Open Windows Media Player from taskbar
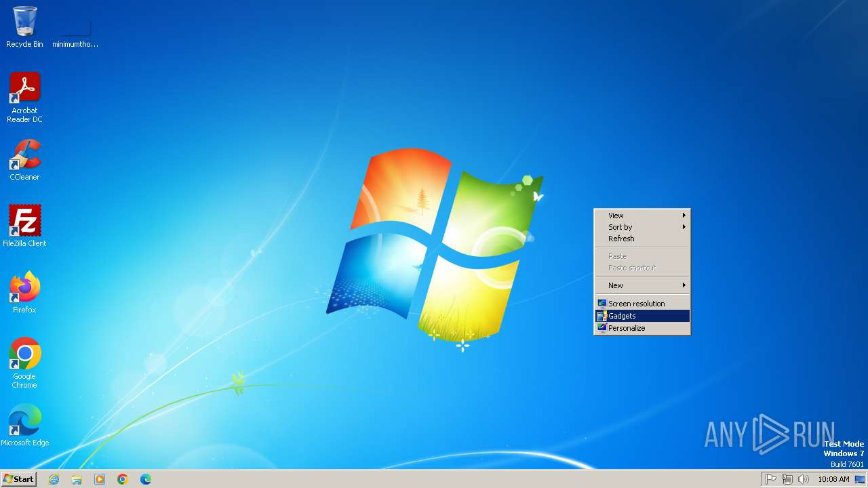The width and height of the screenshot is (868, 488). pyautogui.click(x=100, y=479)
